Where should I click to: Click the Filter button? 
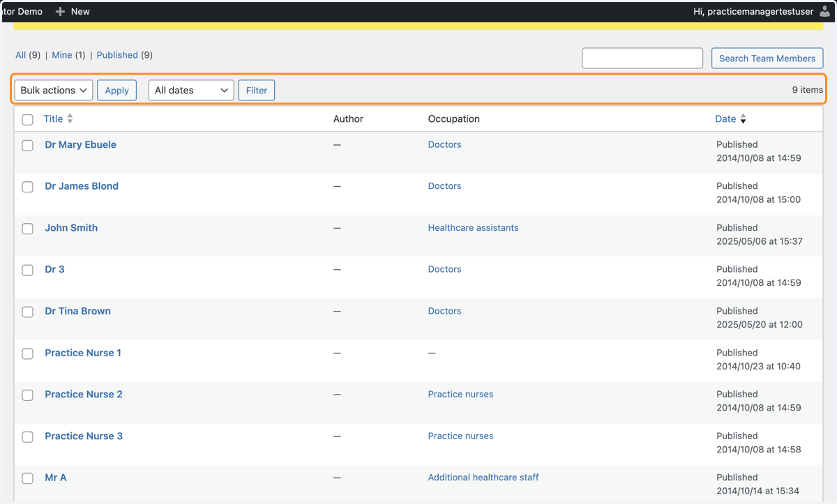pos(257,90)
